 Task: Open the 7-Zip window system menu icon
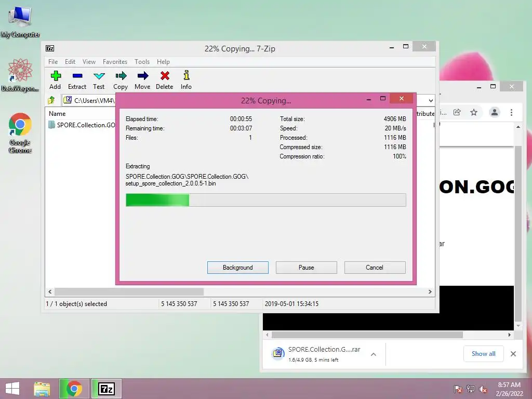click(50, 48)
